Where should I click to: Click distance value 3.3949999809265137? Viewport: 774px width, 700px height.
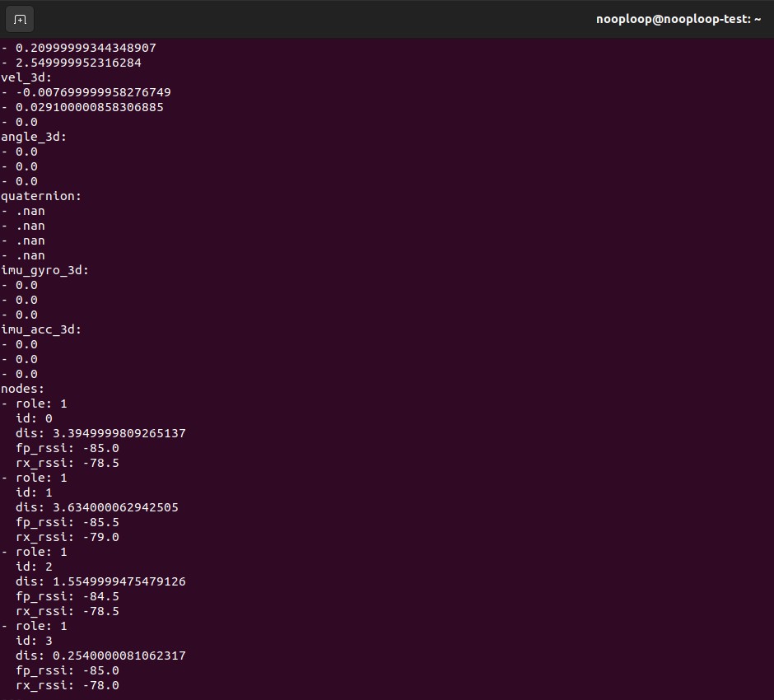119,433
